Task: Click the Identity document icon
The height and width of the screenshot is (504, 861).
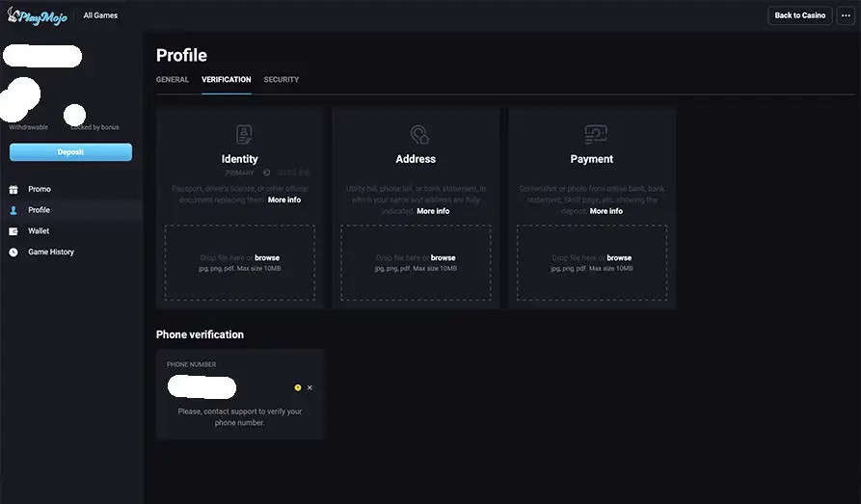Action: pyautogui.click(x=244, y=135)
